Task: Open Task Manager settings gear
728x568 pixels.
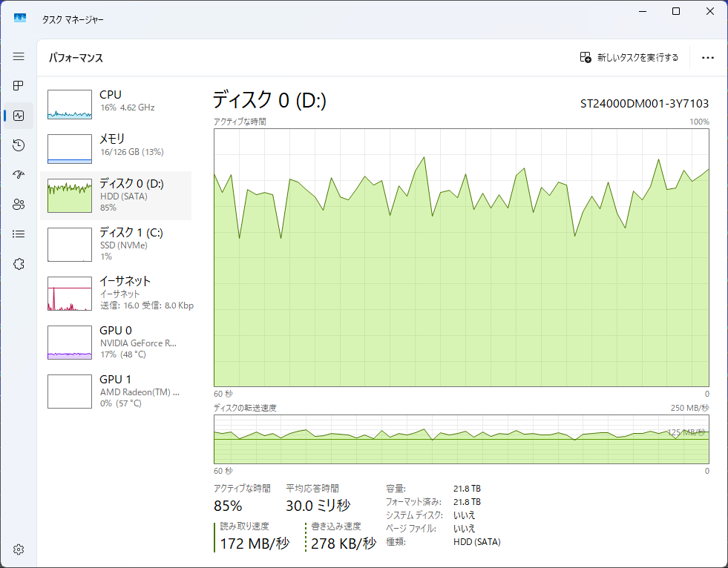Action: [x=19, y=549]
